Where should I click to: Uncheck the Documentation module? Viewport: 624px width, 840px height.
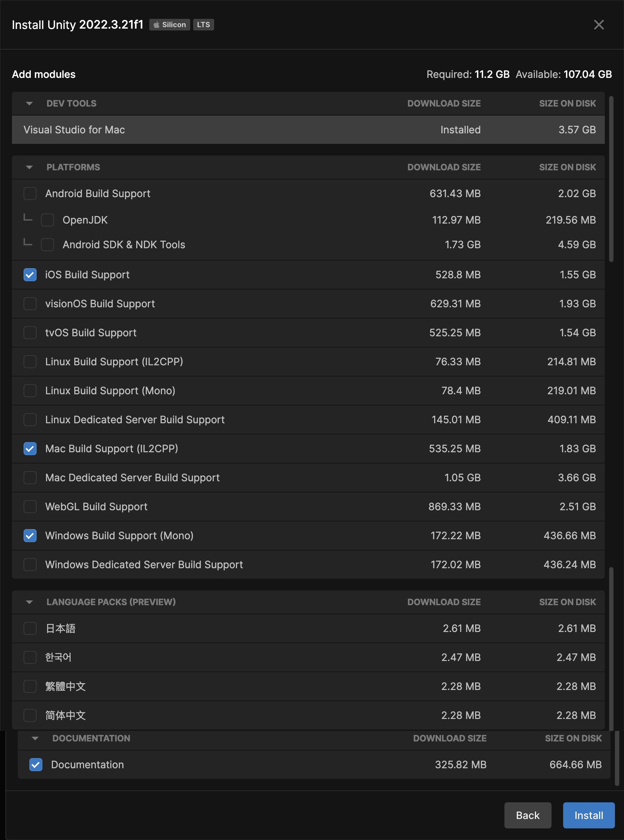coord(36,765)
